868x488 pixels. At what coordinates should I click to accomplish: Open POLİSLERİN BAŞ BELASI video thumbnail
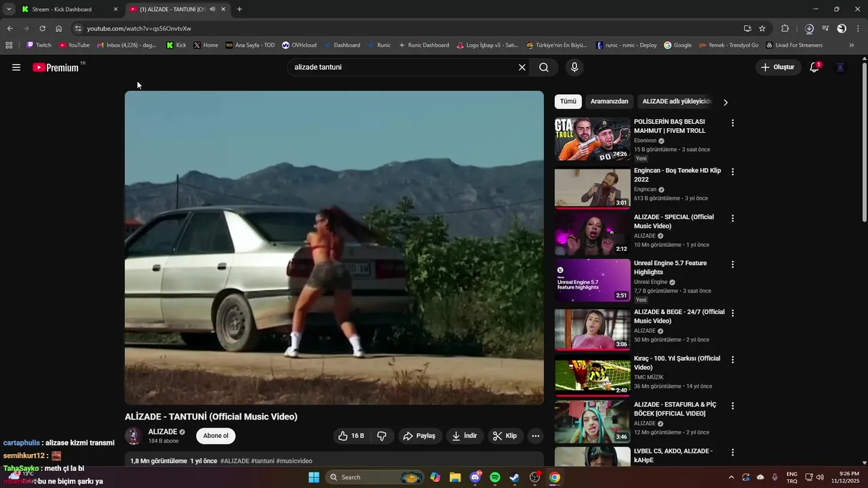point(593,139)
